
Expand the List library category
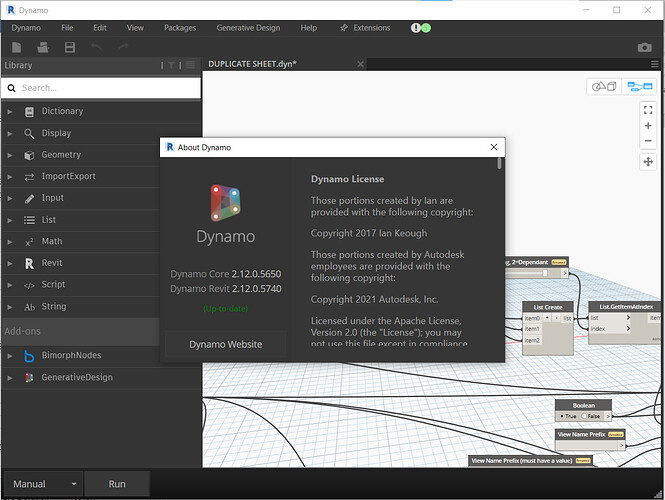coord(10,220)
